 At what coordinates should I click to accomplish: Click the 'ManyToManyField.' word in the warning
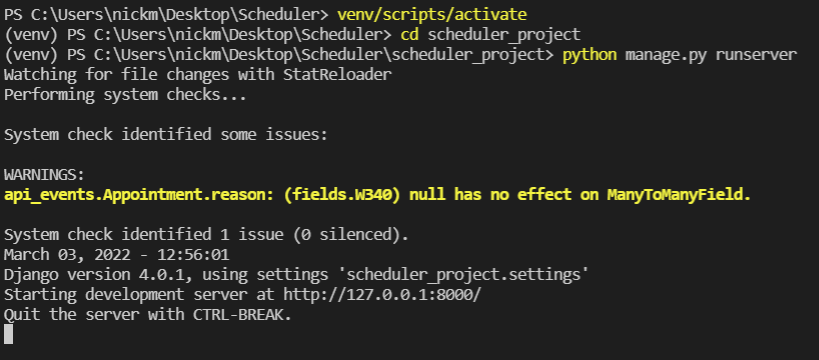(x=679, y=195)
